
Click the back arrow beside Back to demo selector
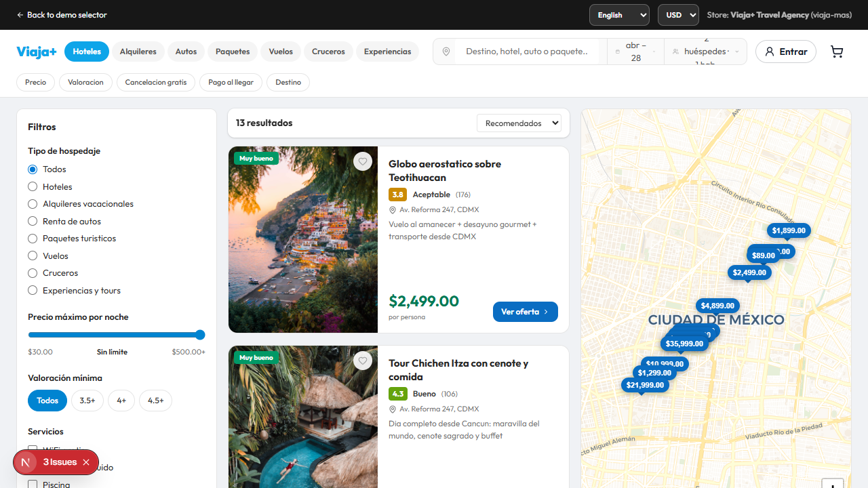[20, 15]
